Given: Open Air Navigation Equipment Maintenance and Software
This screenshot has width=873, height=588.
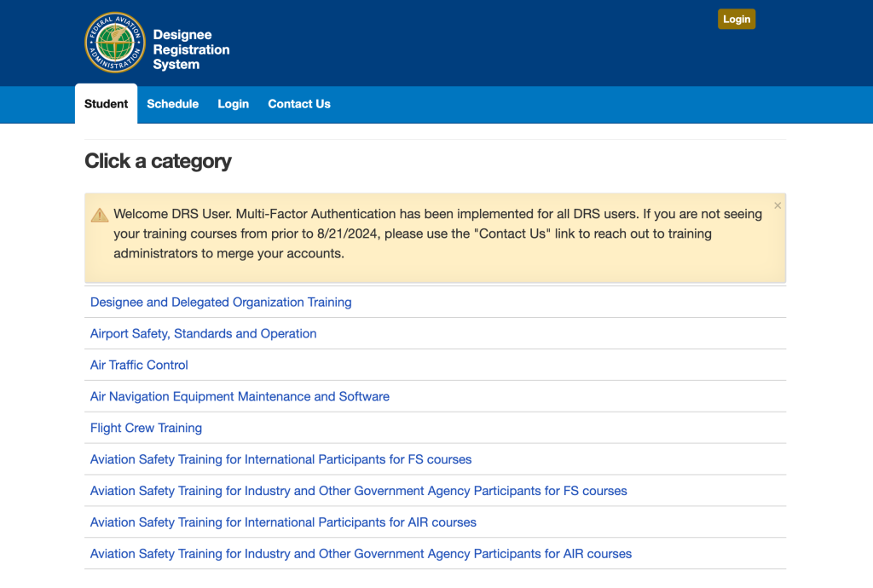Looking at the screenshot, I should (x=240, y=397).
